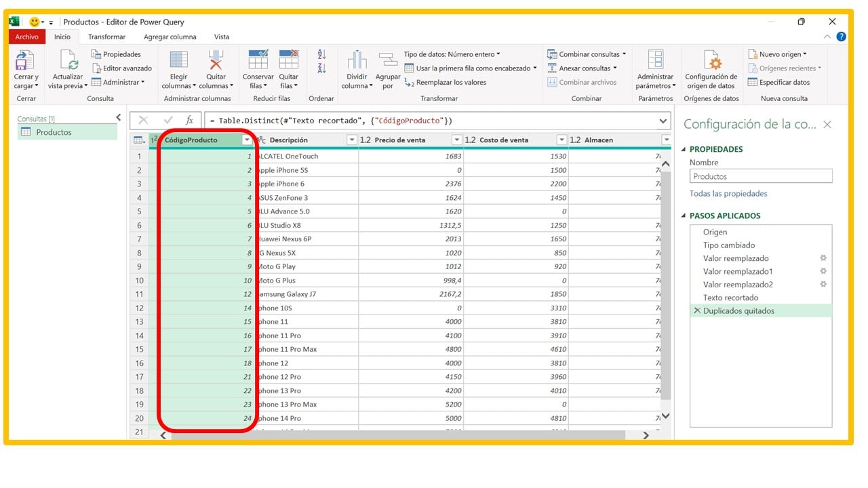868x488 pixels.
Task: Switch to the Transformar tab
Action: click(x=106, y=37)
